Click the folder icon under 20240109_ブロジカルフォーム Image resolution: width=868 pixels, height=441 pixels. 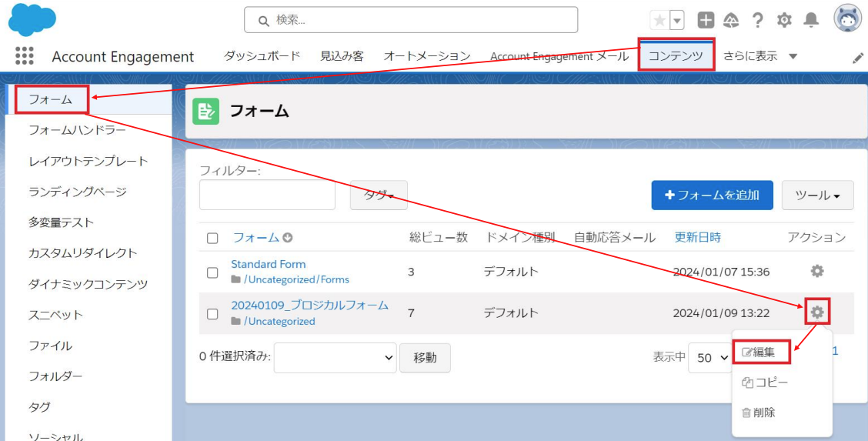pyautogui.click(x=235, y=321)
